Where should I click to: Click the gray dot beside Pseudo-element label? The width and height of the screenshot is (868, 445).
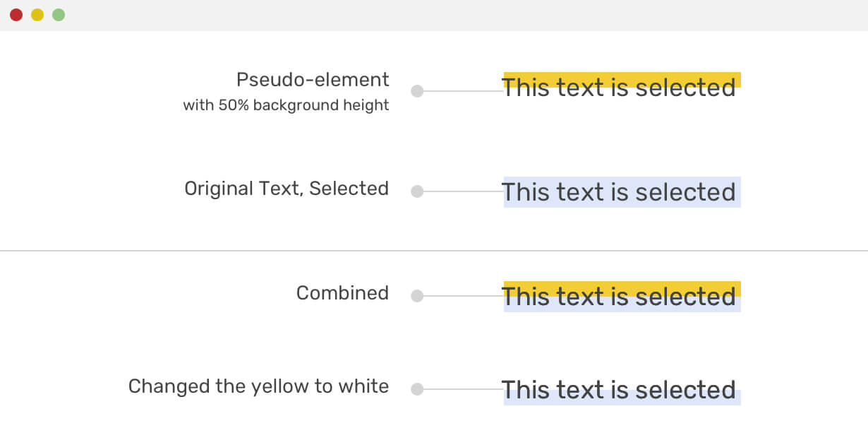click(x=417, y=91)
